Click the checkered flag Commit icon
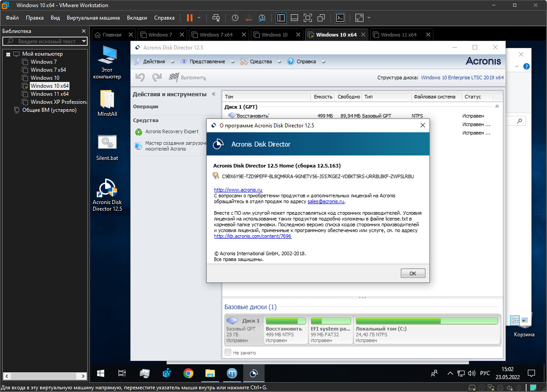The height and width of the screenshot is (392, 547). (174, 78)
